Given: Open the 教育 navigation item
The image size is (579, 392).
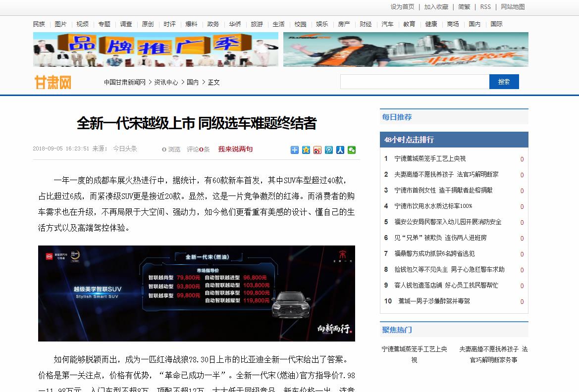Looking at the screenshot, I should (409, 24).
